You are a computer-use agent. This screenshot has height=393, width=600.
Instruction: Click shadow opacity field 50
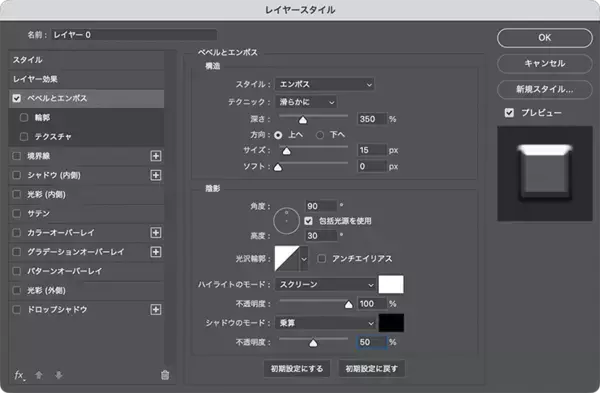pos(372,342)
